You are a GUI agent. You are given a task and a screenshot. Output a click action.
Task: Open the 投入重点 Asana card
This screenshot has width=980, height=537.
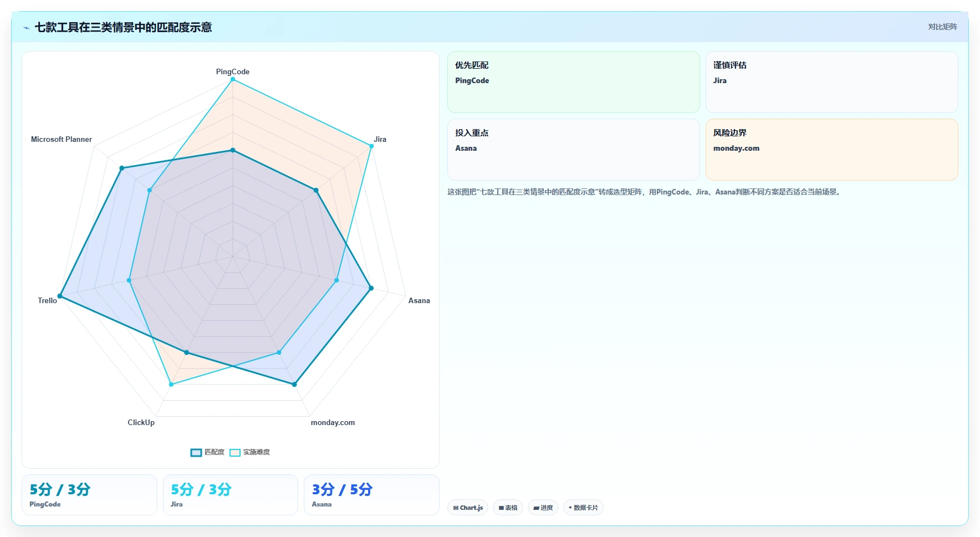pyautogui.click(x=574, y=150)
